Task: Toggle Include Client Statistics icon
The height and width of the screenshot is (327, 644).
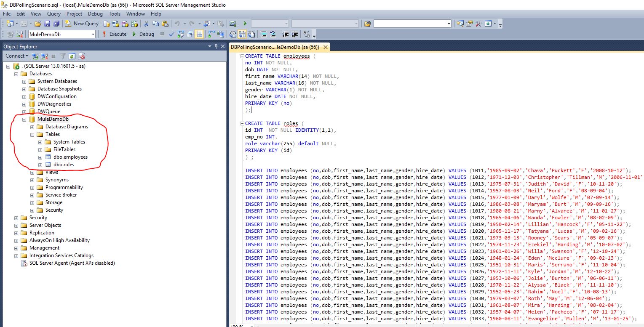Action: (x=220, y=34)
